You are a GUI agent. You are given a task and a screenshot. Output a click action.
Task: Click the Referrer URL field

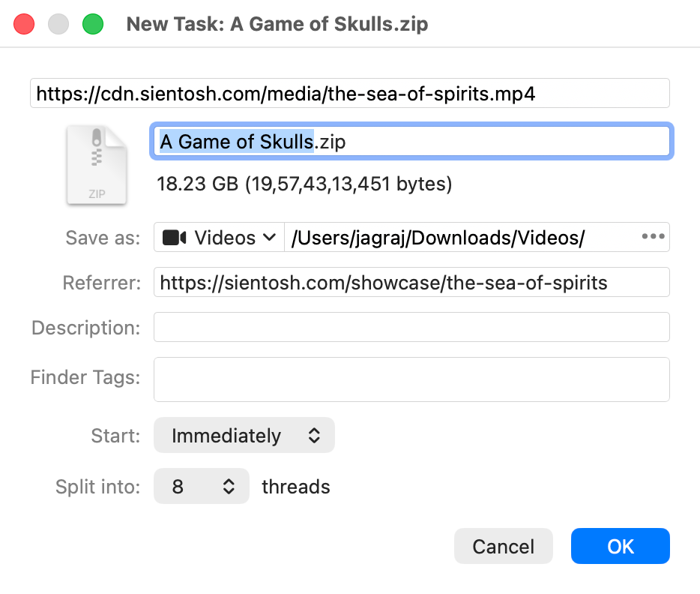coord(411,283)
